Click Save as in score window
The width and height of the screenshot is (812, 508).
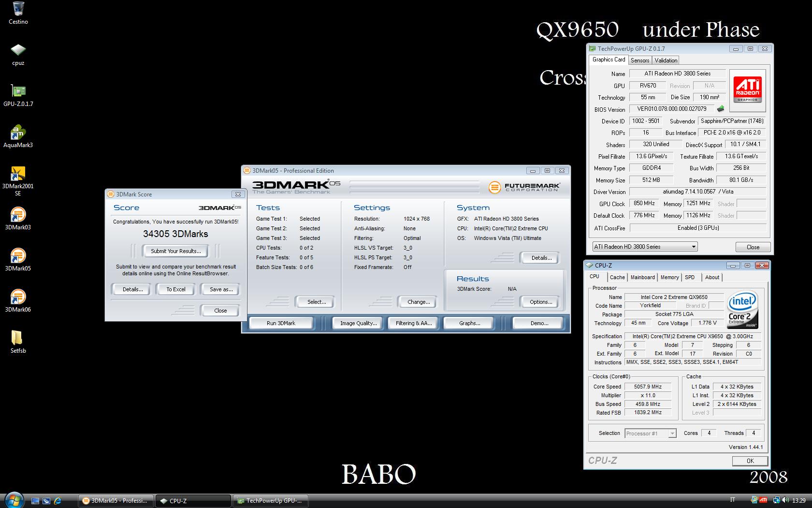coord(221,289)
